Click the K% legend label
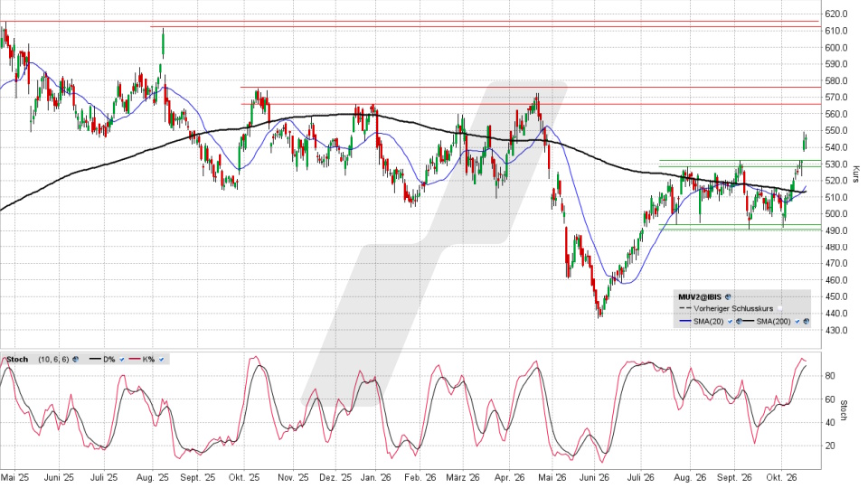Screen dimensions: 868x488 (148, 360)
